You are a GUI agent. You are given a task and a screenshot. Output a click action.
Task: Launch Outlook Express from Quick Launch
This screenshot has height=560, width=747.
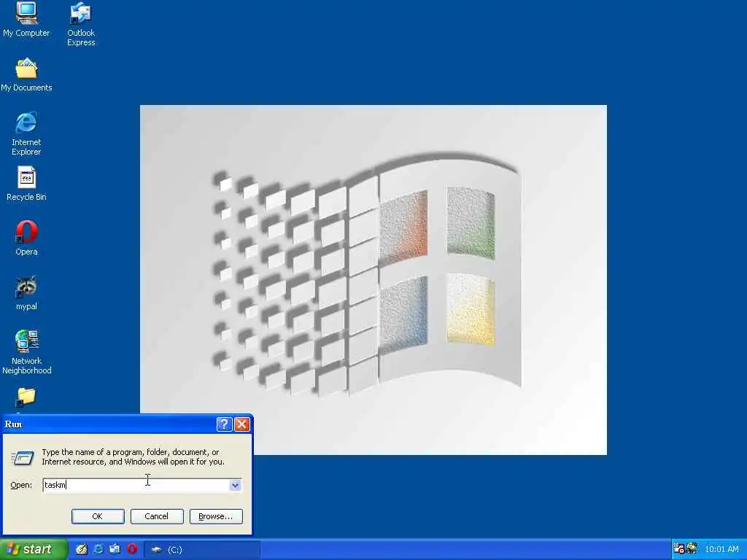pos(115,549)
